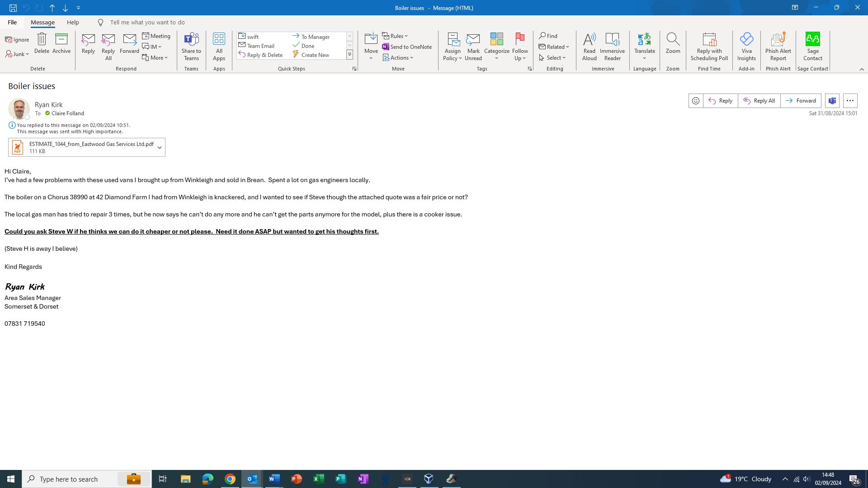Launch Immersive Reader

click(x=612, y=46)
